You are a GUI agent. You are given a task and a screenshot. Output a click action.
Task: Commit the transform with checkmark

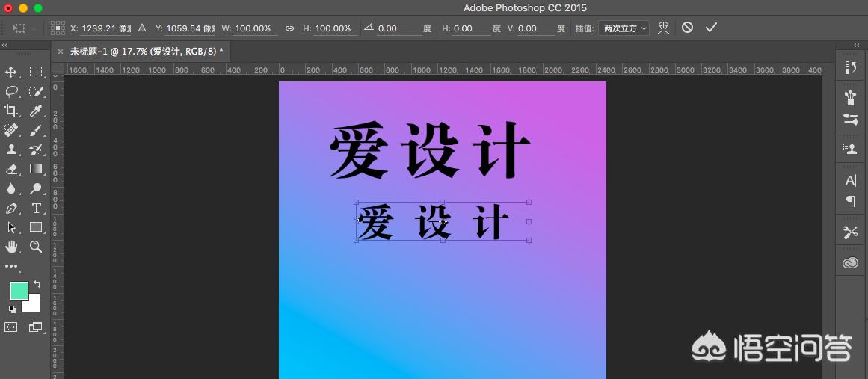711,28
